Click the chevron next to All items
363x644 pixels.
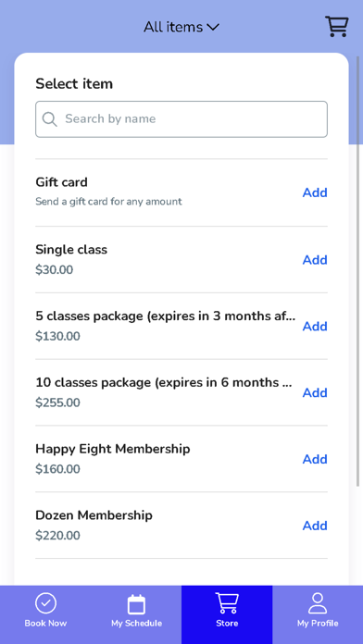[213, 28]
